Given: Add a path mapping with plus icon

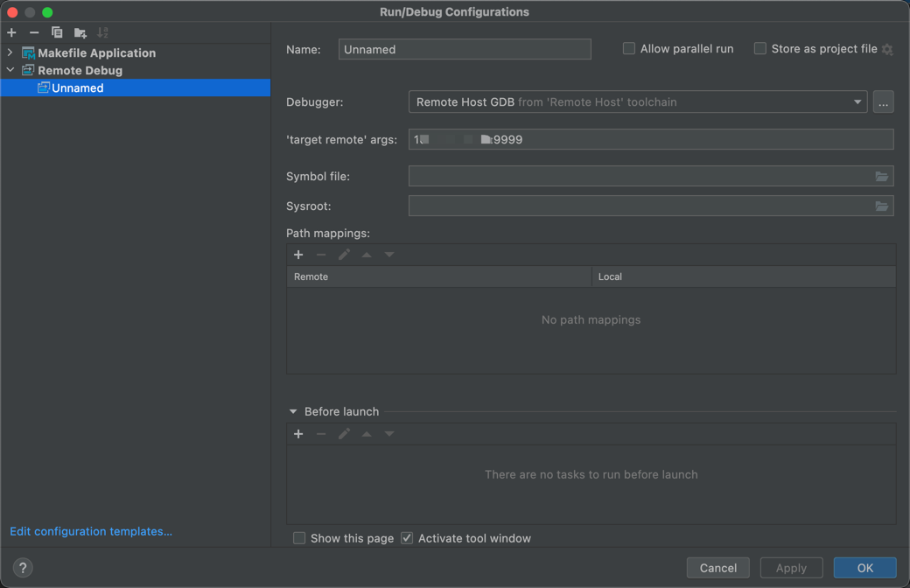Looking at the screenshot, I should pyautogui.click(x=298, y=255).
